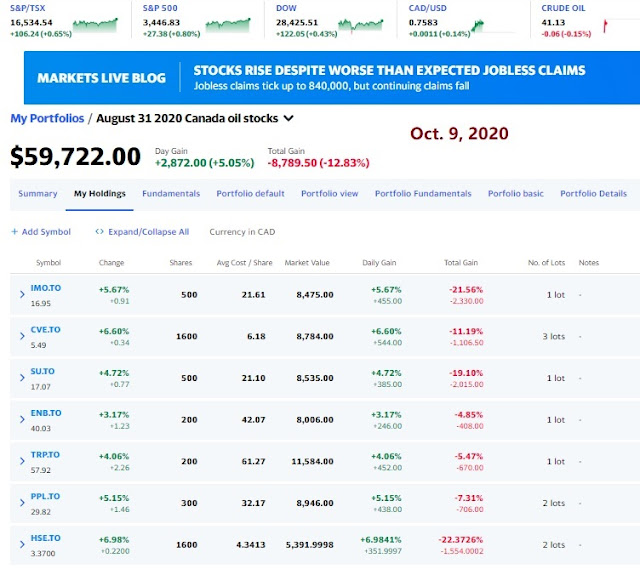Open the CAD/USD quote link
Image resolution: width=640 pixels, height=575 pixels.
[x=427, y=8]
